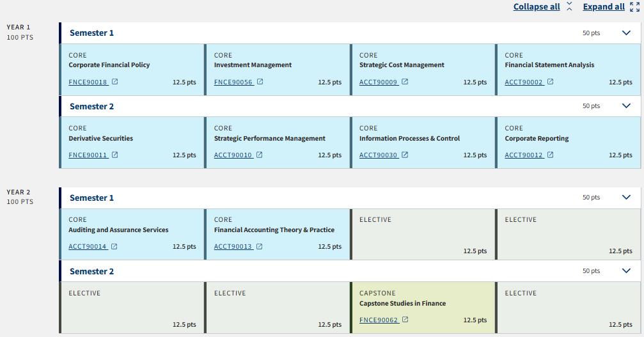Click Year 1 Semester 1 heading

coord(91,33)
